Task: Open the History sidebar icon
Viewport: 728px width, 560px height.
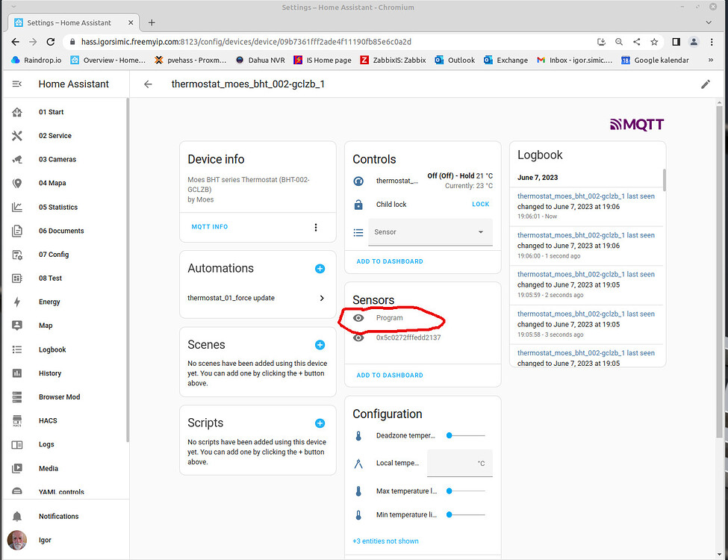Action: [17, 373]
